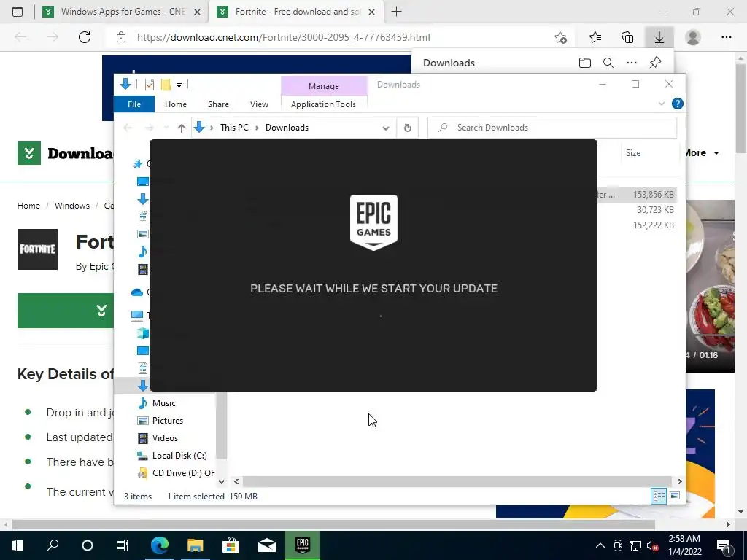Open Microsoft Edge from the taskbar
This screenshot has height=560, width=747.
point(160,545)
